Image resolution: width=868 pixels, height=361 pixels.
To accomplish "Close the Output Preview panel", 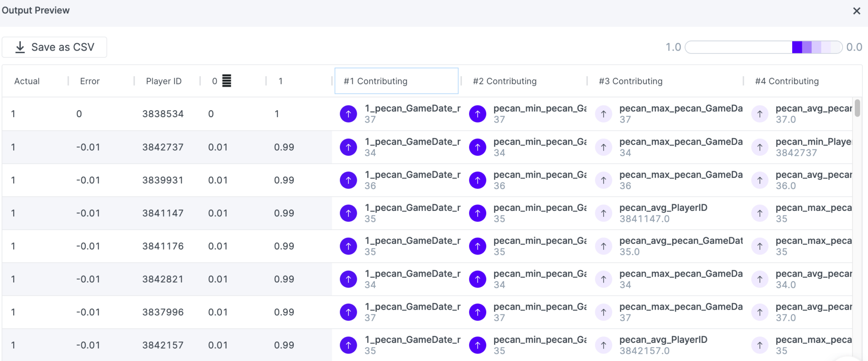I will tap(857, 11).
